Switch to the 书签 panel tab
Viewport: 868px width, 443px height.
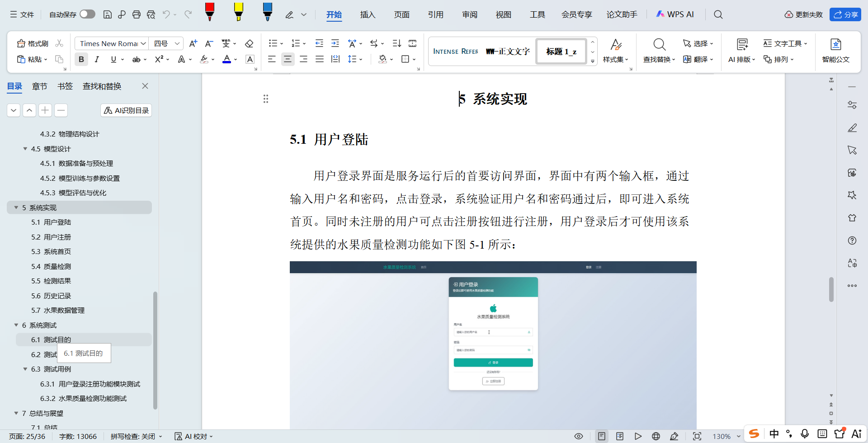coord(65,86)
